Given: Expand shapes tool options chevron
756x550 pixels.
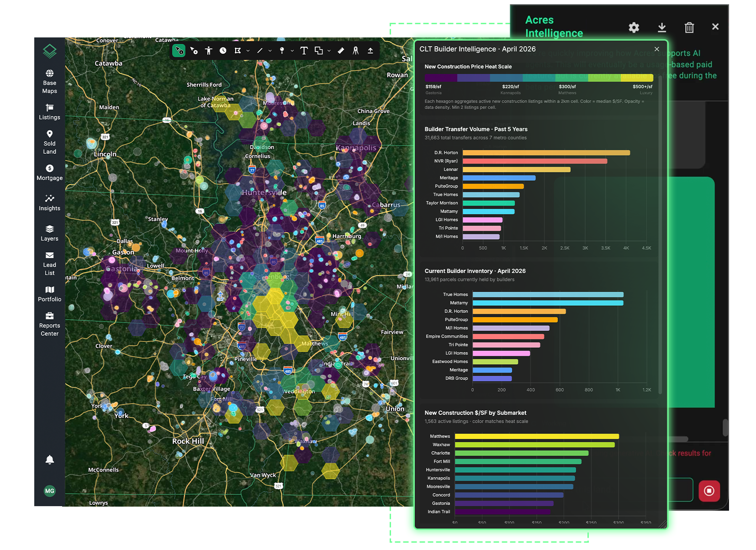Looking at the screenshot, I should (x=329, y=51).
